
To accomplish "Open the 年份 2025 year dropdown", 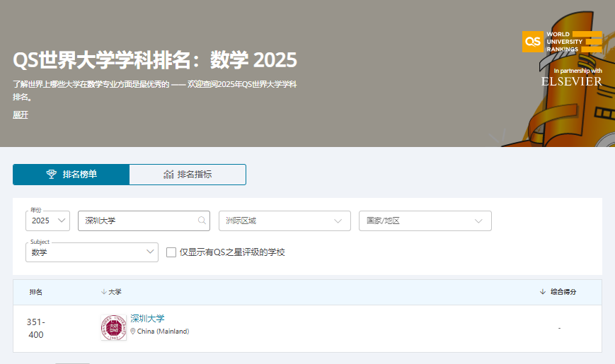I will pos(48,221).
